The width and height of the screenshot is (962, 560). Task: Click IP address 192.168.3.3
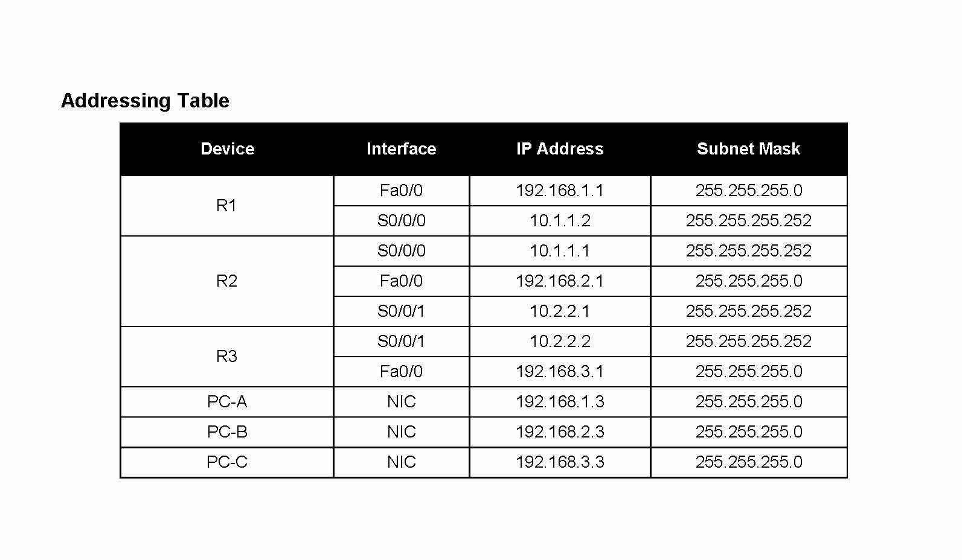point(560,462)
